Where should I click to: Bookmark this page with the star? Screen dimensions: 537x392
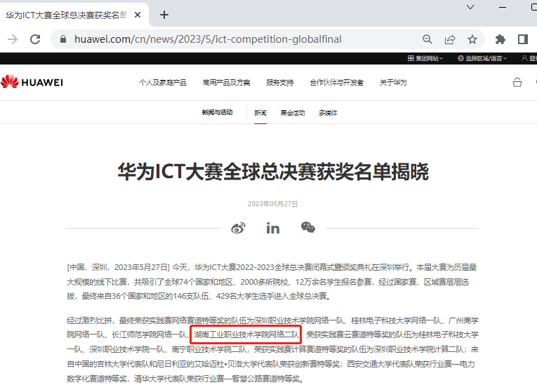(472, 39)
